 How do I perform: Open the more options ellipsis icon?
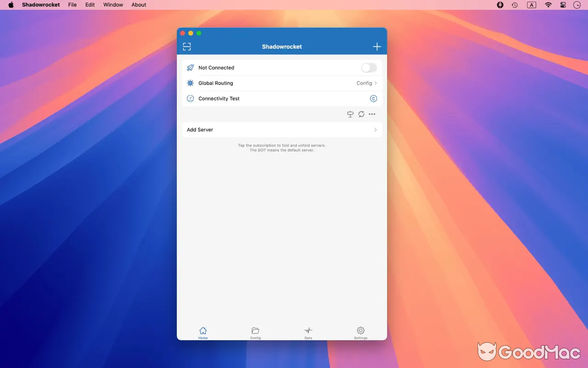pyautogui.click(x=372, y=114)
